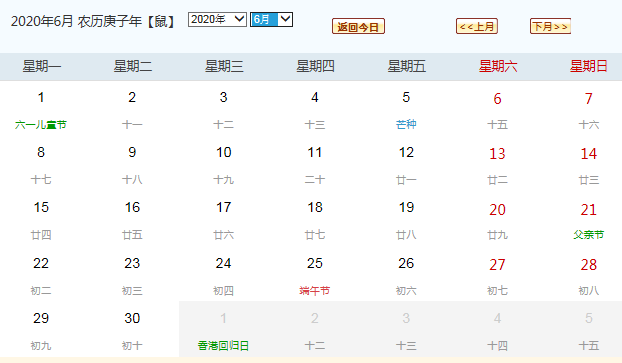Go to previous month with <<上月
Viewport: 622px width, 363px height.
click(x=477, y=27)
